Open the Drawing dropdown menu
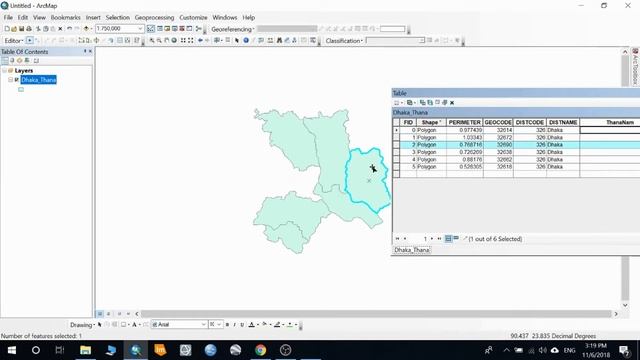Viewport: 640px width, 360px height. point(82,324)
